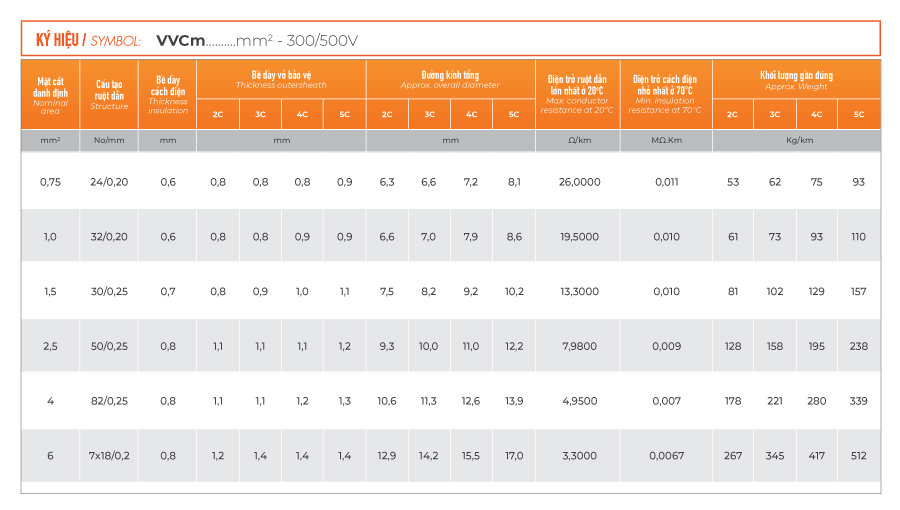
Task: Click the 82/0,25 structure cell
Action: pos(109,401)
